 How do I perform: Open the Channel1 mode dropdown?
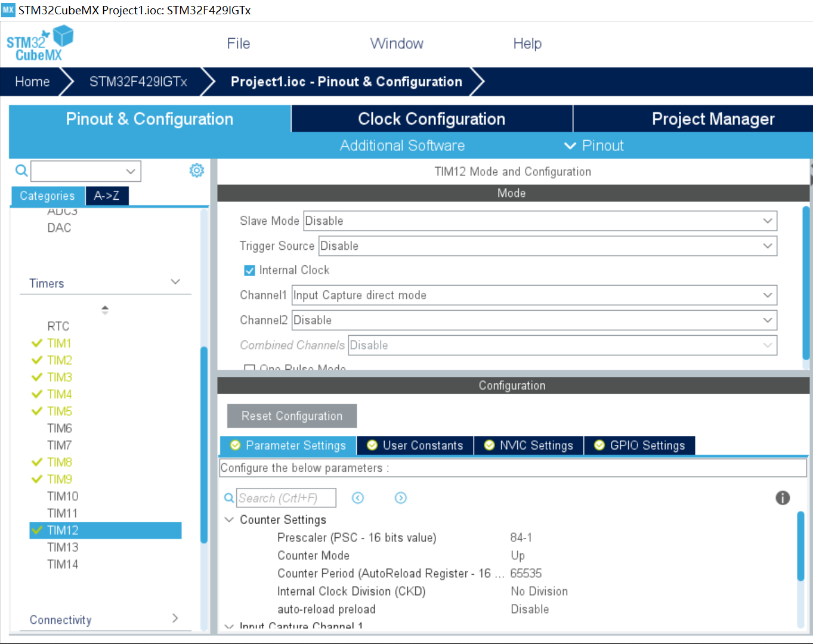coord(534,295)
